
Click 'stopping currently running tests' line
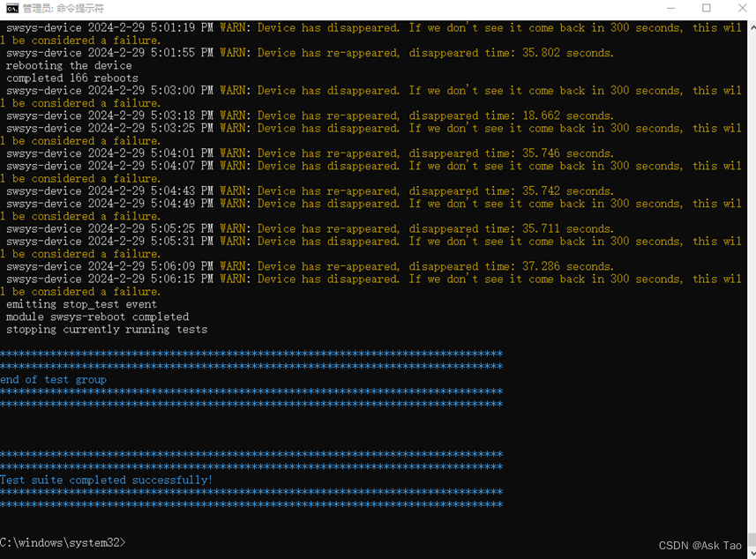pos(107,330)
